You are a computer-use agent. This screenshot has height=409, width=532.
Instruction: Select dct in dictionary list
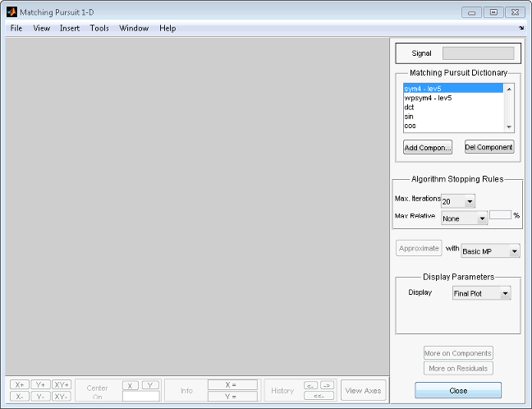click(x=453, y=107)
